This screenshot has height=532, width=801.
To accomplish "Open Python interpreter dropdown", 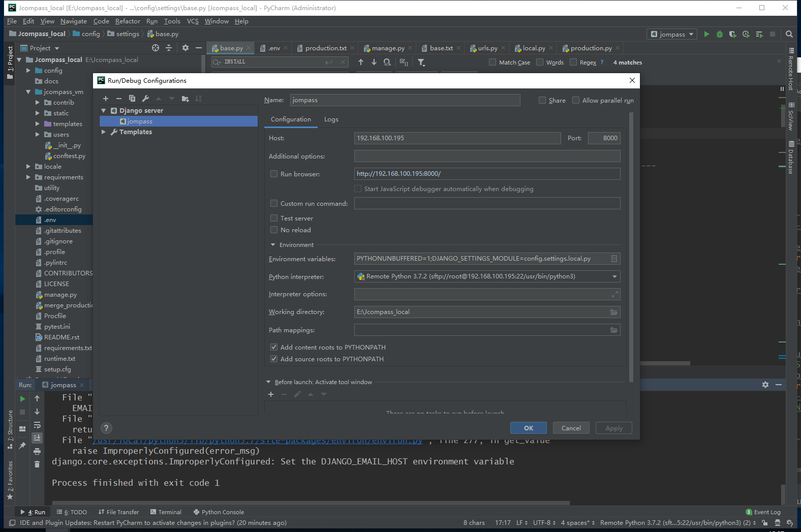I will pyautogui.click(x=614, y=276).
